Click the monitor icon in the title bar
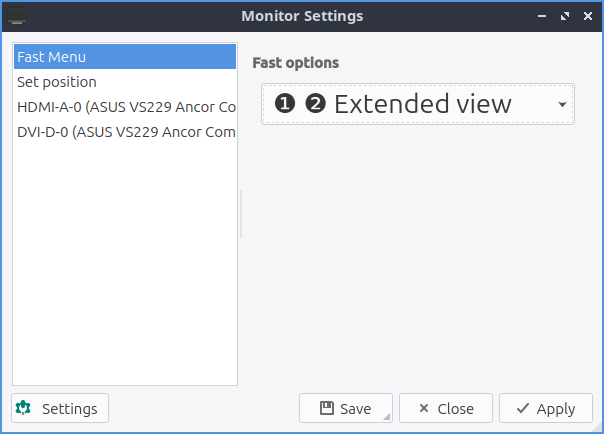Viewport: 604px width, 434px height. 17,16
